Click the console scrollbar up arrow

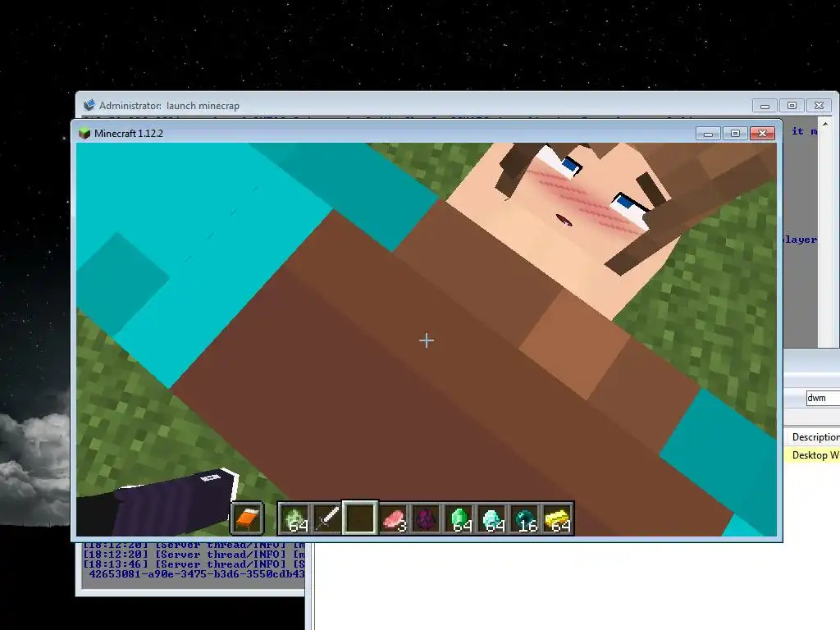pos(825,124)
